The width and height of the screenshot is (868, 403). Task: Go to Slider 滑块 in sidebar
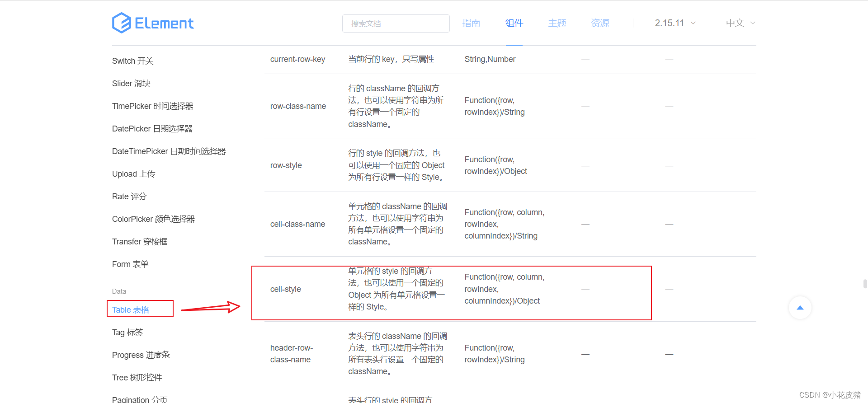(x=131, y=84)
